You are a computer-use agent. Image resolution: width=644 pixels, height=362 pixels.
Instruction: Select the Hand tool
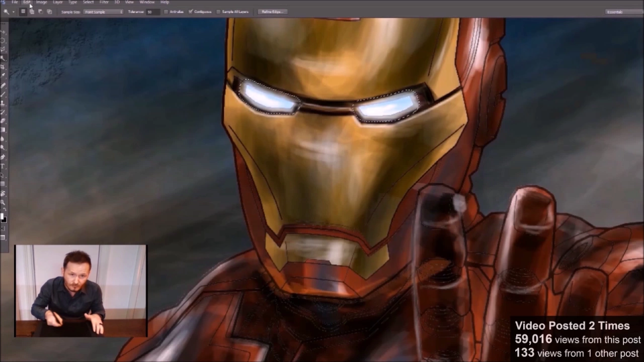click(x=4, y=193)
